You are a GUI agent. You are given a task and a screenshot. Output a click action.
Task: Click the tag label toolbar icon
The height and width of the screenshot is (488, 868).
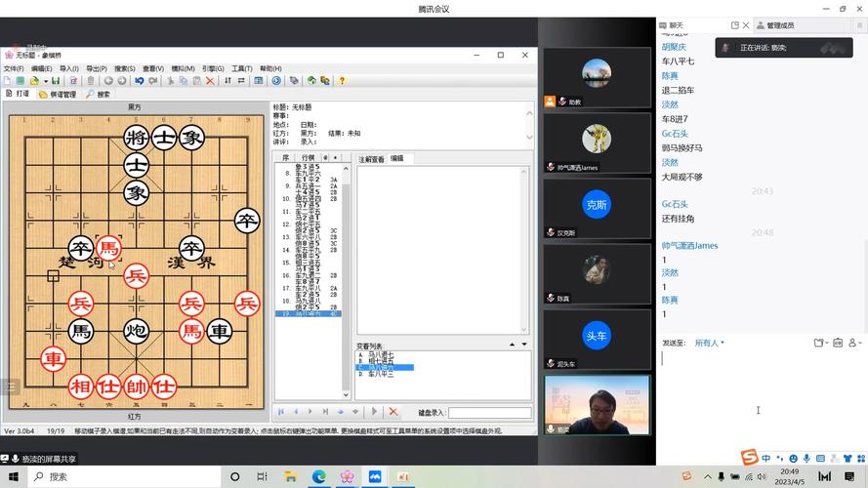[293, 81]
